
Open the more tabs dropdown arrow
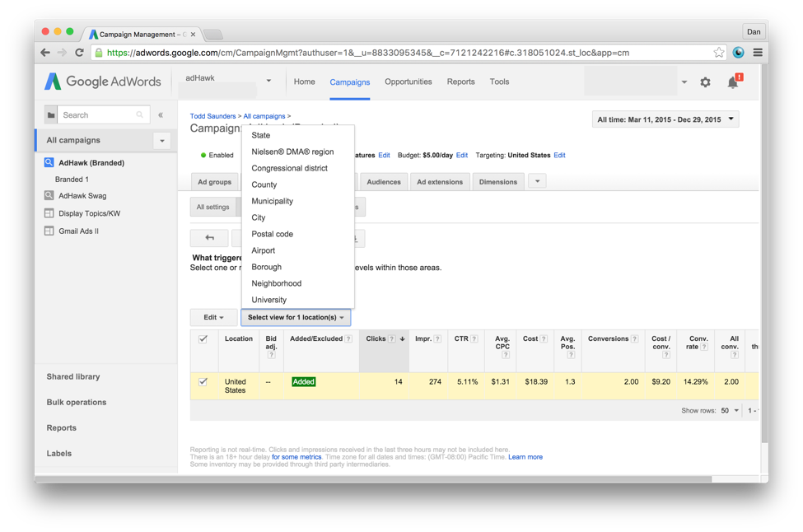tap(537, 181)
